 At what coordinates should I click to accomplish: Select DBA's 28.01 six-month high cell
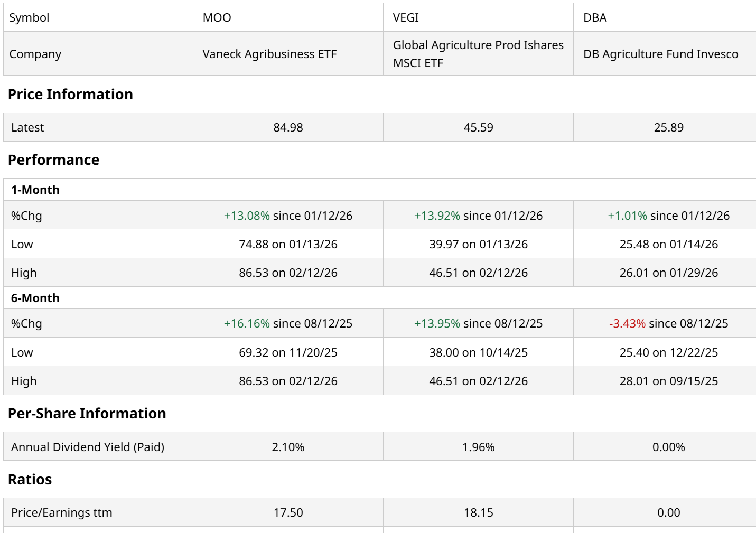668,381
